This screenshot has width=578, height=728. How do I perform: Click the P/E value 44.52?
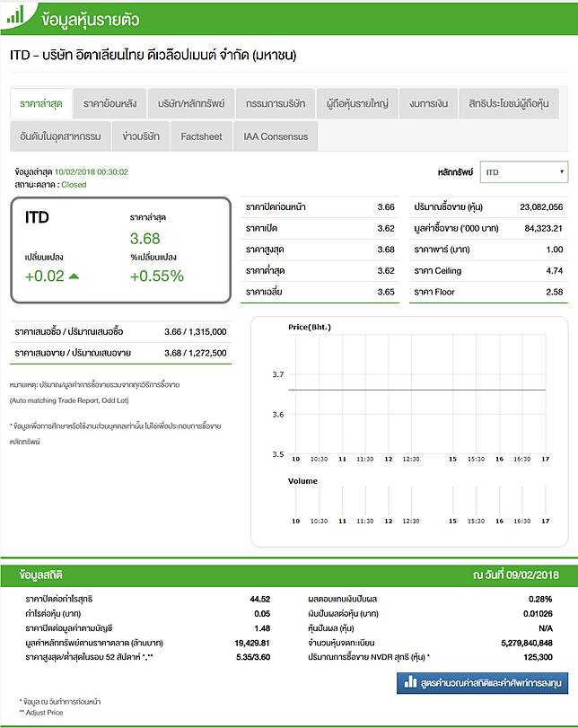pyautogui.click(x=260, y=599)
